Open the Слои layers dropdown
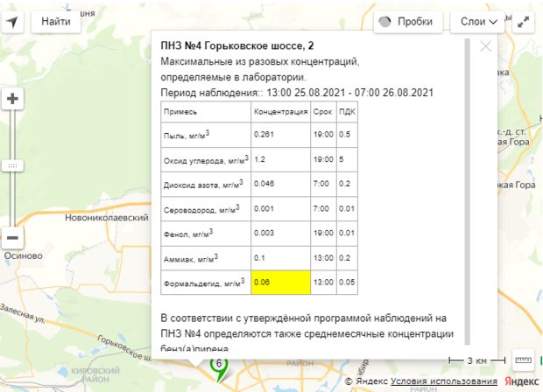The image size is (543, 392). coord(477,22)
